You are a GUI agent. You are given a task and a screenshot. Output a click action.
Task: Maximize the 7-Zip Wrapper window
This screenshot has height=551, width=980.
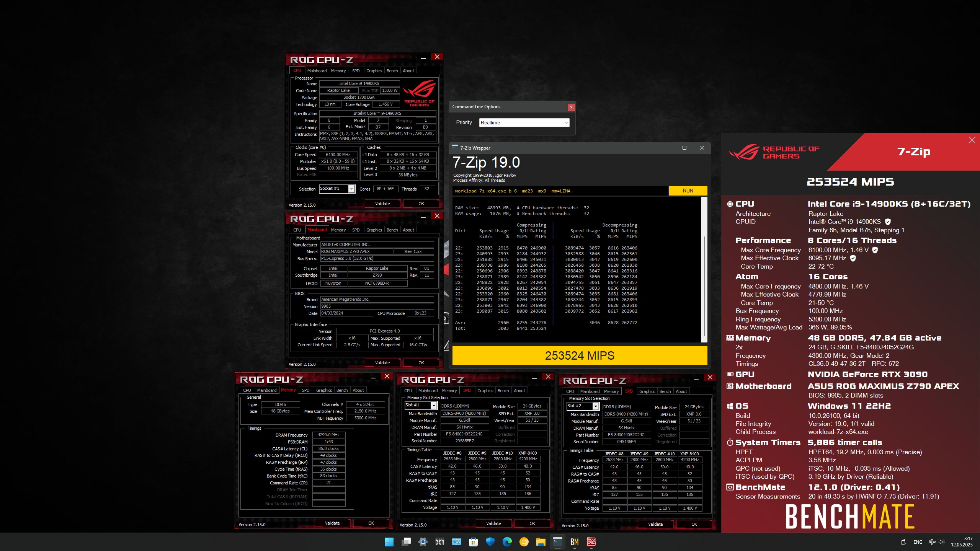(x=684, y=148)
